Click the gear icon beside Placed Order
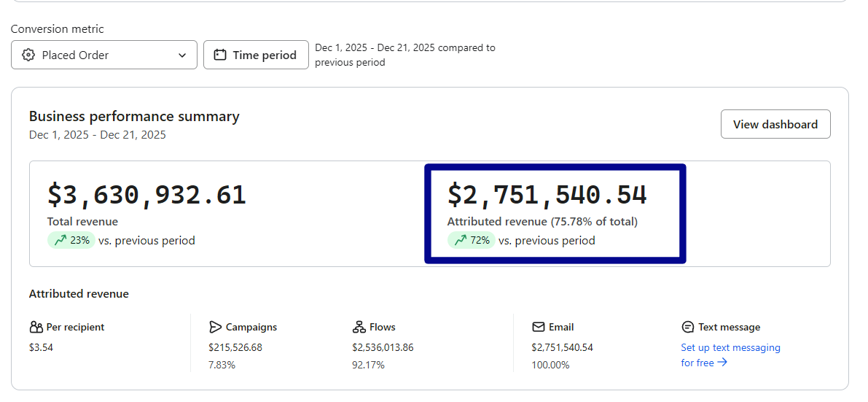Screen dimensions: 868x402 [28, 55]
